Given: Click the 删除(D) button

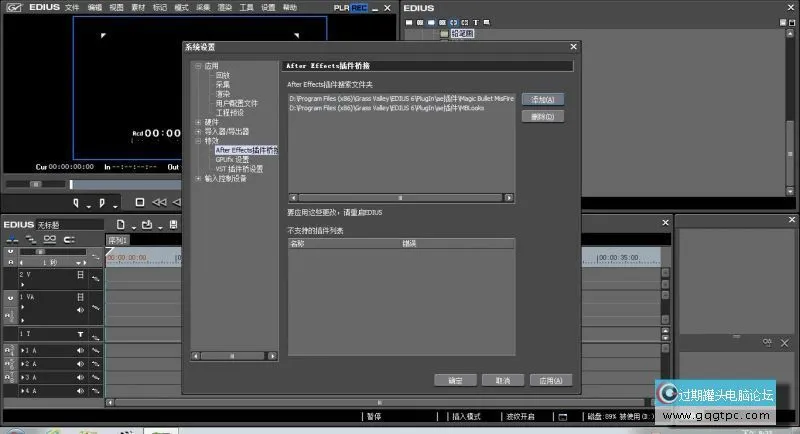Looking at the screenshot, I should 543,117.
